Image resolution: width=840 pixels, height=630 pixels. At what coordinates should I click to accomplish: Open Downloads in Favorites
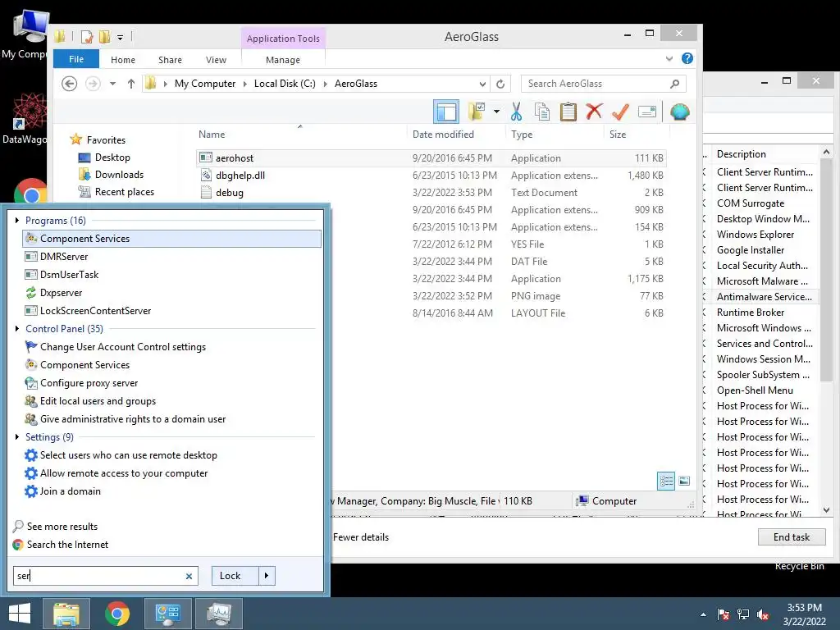119,175
